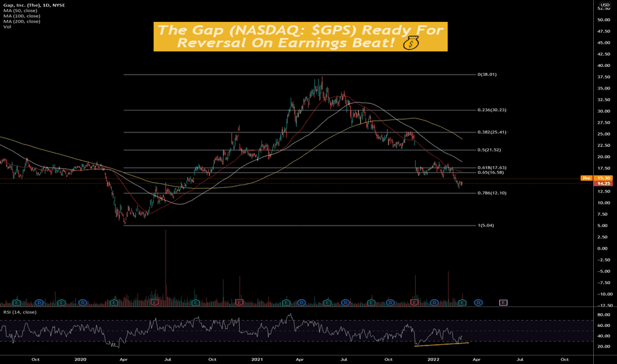Open the green earnings marker near May 2021
The width and height of the screenshot is (617, 364).
328,302
